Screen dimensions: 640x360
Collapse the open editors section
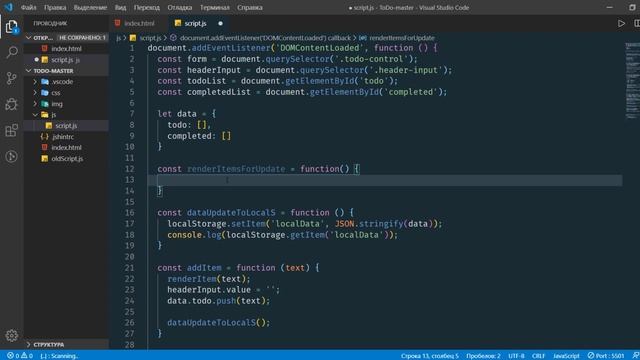pyautogui.click(x=29, y=38)
